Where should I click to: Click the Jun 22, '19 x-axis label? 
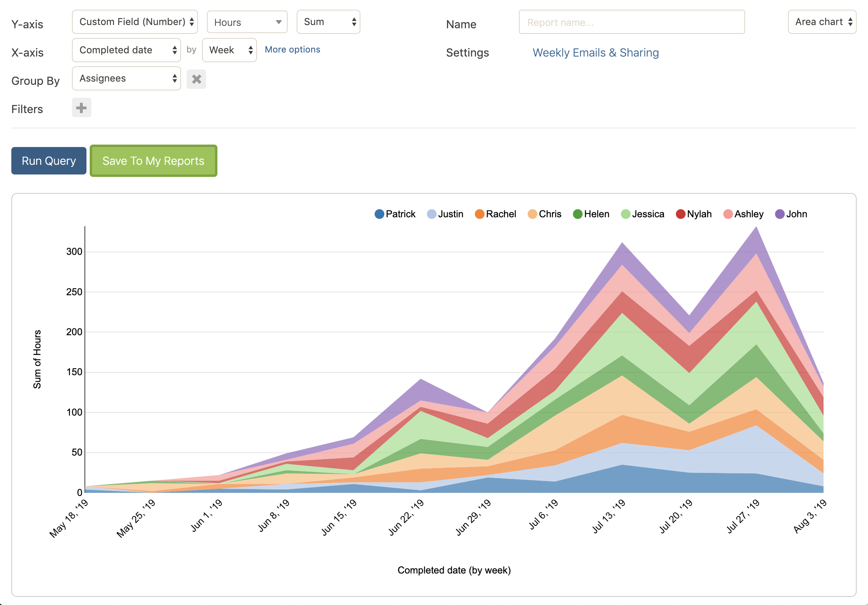point(406,517)
